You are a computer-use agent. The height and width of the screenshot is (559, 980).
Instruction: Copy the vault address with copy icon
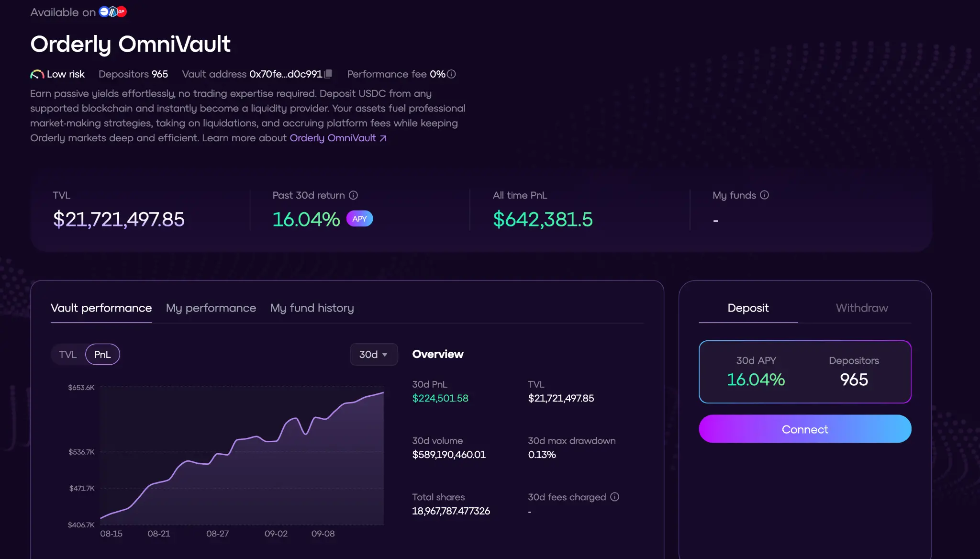328,74
